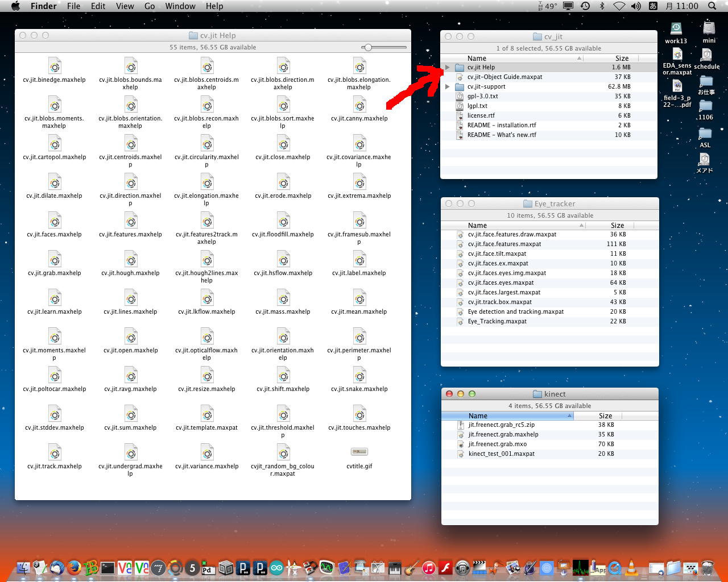
Task: Open GarageBand guitar icon in Dock
Action: (412, 567)
